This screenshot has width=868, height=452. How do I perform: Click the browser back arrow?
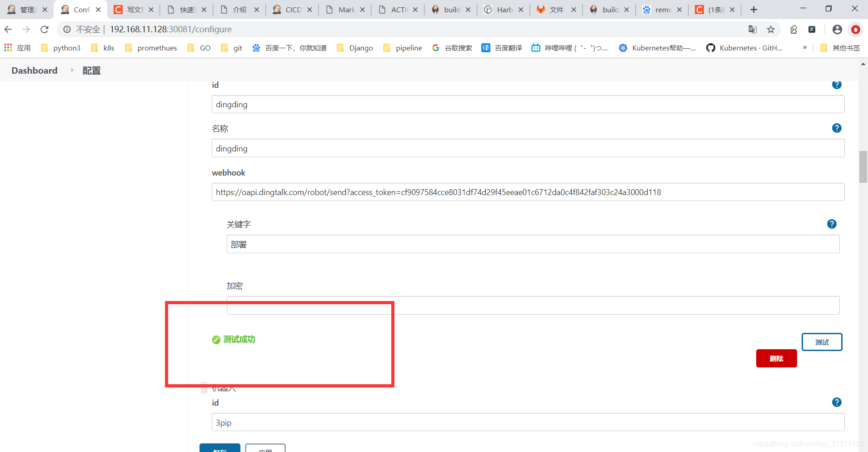[x=8, y=30]
